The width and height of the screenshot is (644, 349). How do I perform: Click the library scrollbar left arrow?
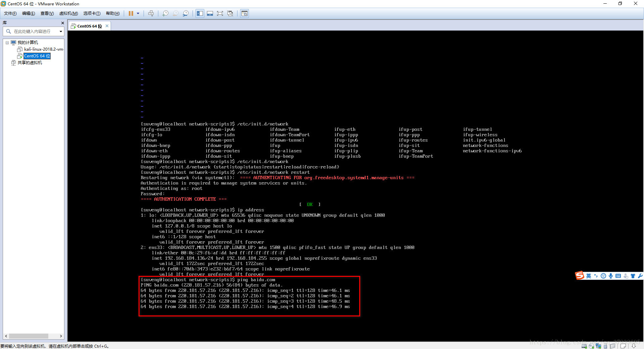point(6,336)
